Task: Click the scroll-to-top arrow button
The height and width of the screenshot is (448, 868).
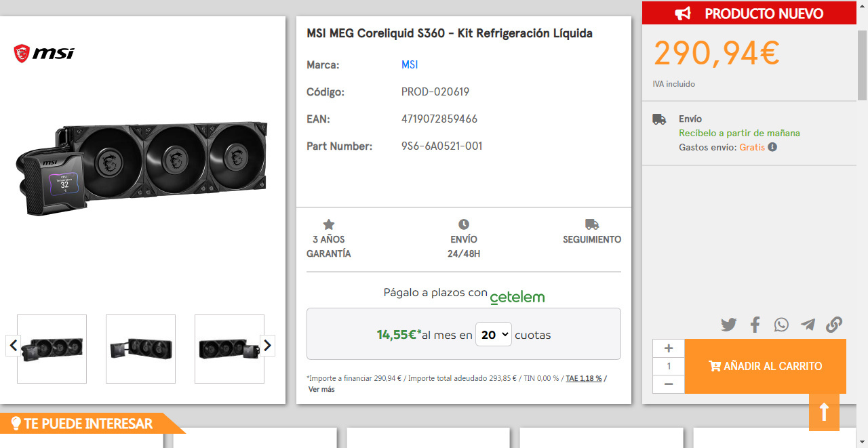Action: (824, 411)
